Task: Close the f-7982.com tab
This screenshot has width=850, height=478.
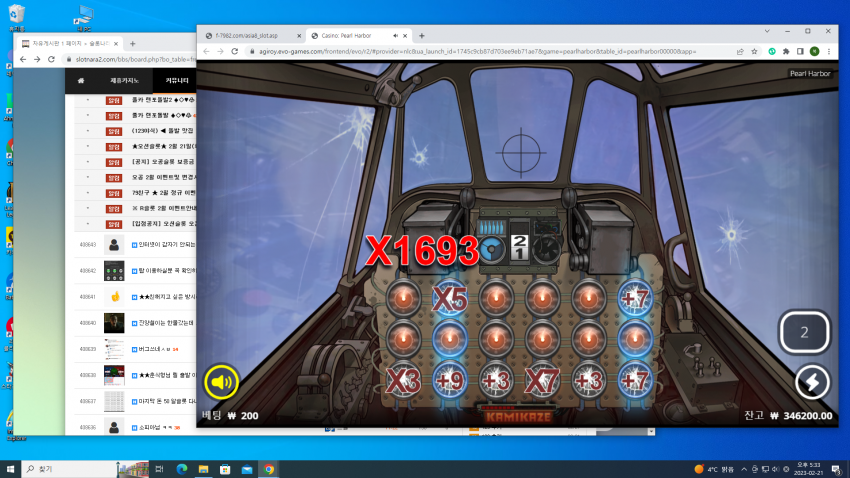Action: click(299, 36)
